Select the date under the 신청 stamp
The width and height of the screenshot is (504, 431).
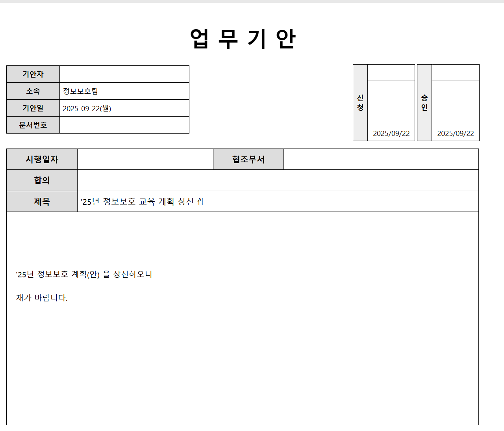pyautogui.click(x=391, y=134)
